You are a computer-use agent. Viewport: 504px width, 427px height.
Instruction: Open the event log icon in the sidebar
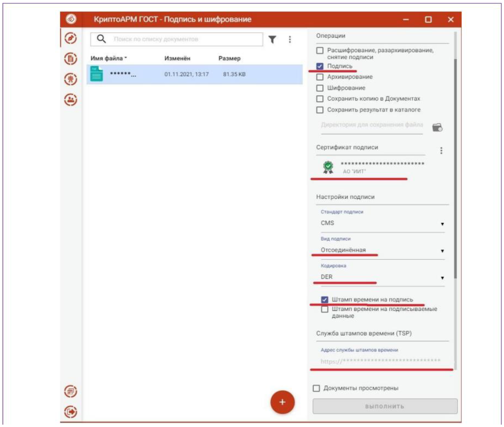[71, 391]
